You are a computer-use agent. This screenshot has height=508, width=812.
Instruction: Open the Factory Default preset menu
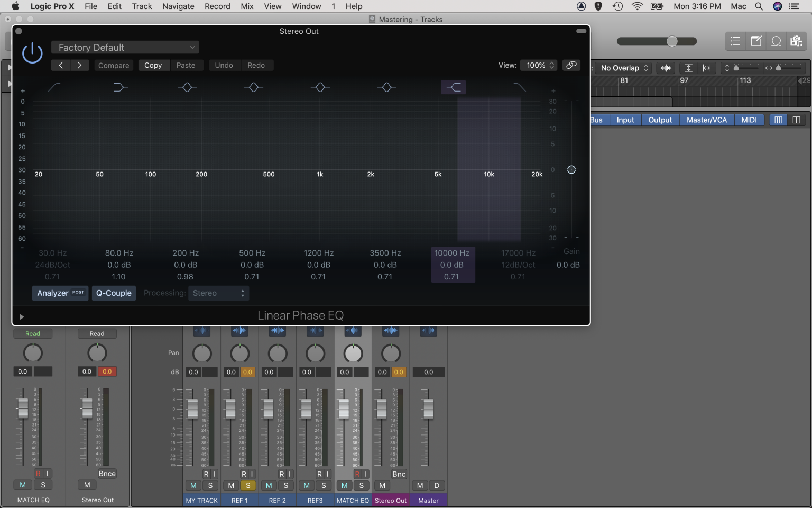point(125,47)
